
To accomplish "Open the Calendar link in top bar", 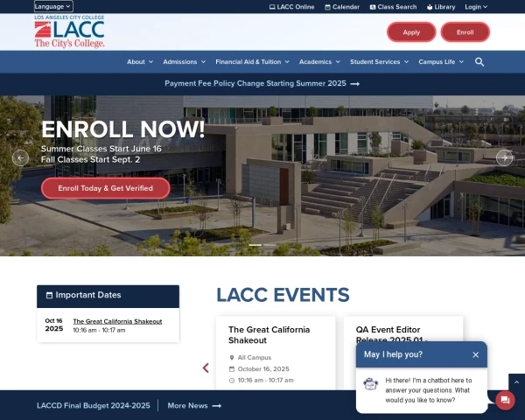I will [x=342, y=7].
